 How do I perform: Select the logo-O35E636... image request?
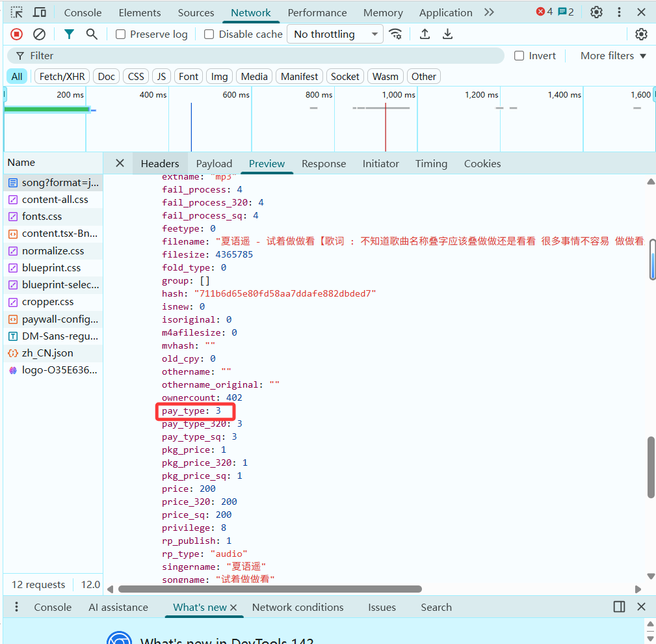53,370
